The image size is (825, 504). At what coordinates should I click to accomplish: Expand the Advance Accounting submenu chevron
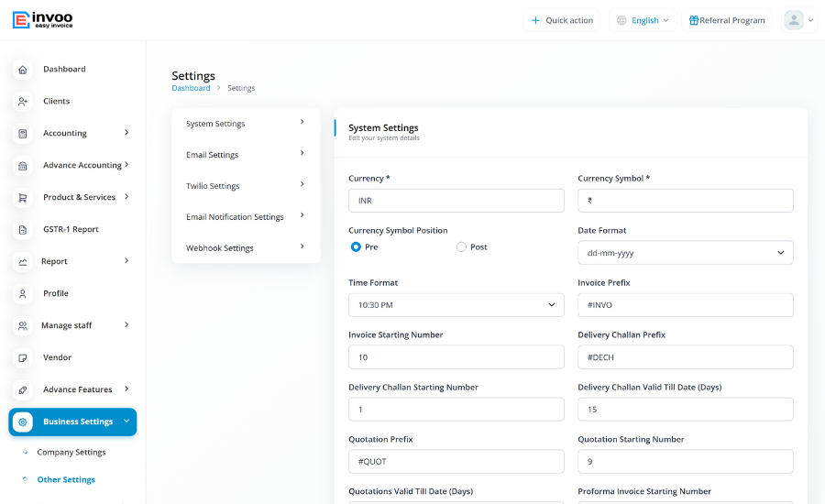tap(126, 165)
